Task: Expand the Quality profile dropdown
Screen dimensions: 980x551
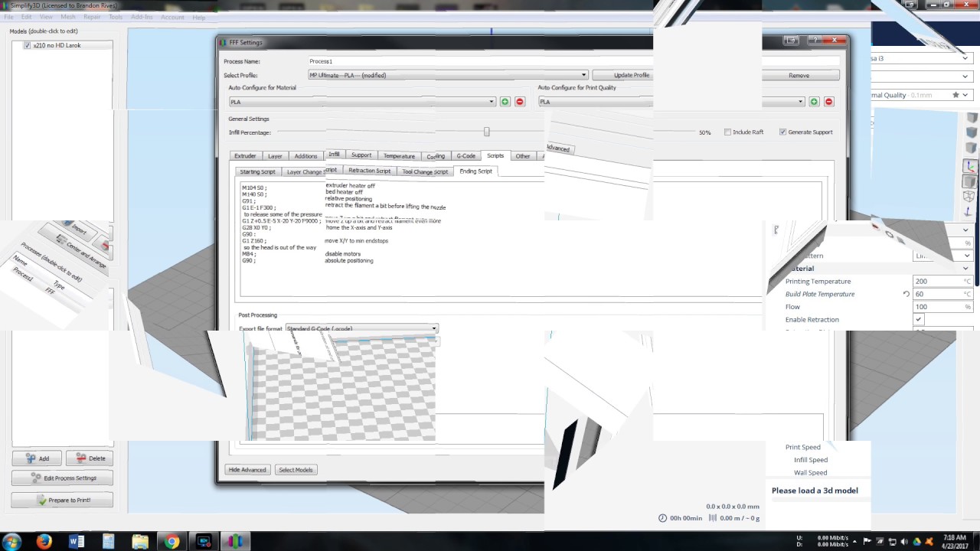Action: 967,95
